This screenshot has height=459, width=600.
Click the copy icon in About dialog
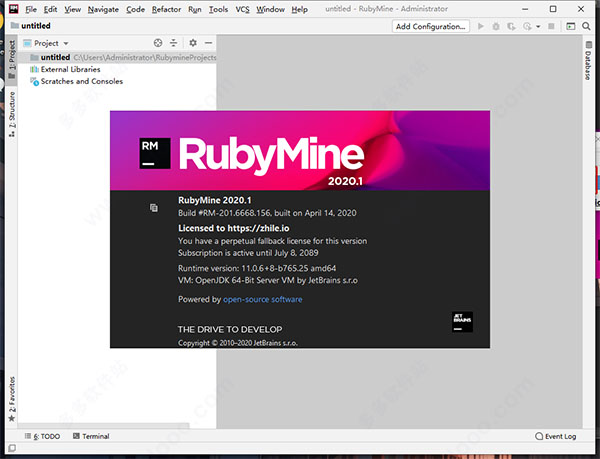(x=153, y=207)
